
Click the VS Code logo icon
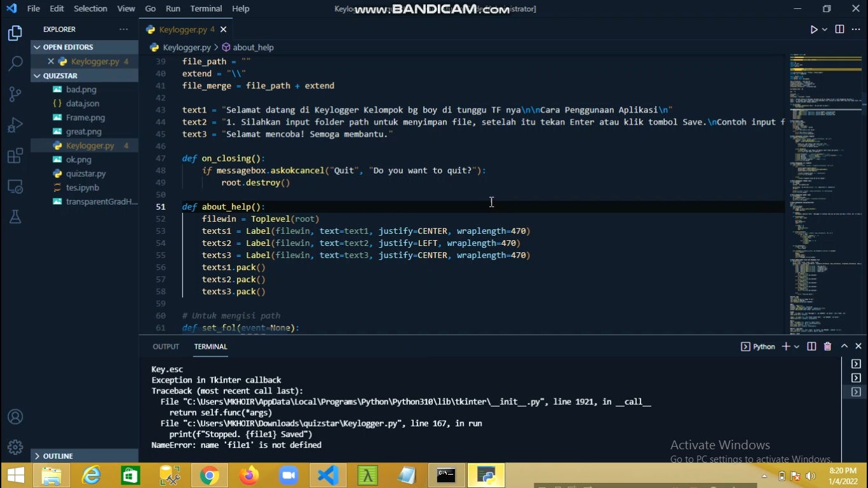pos(11,8)
